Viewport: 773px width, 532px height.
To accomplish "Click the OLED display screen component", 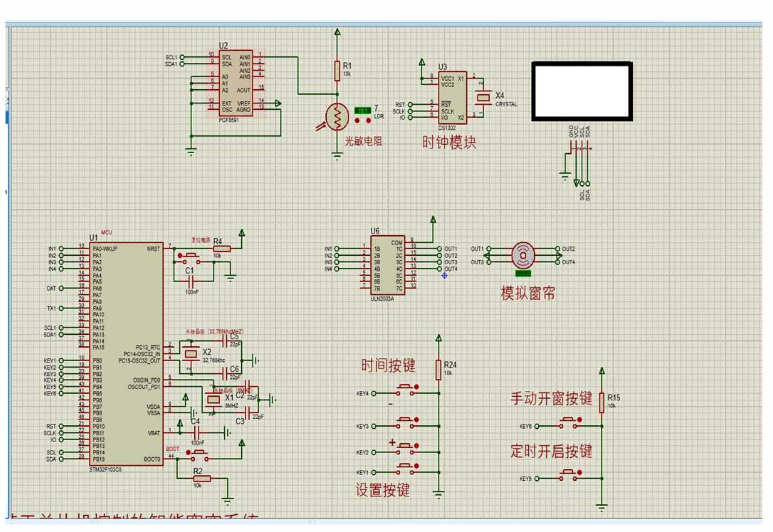I will click(582, 91).
